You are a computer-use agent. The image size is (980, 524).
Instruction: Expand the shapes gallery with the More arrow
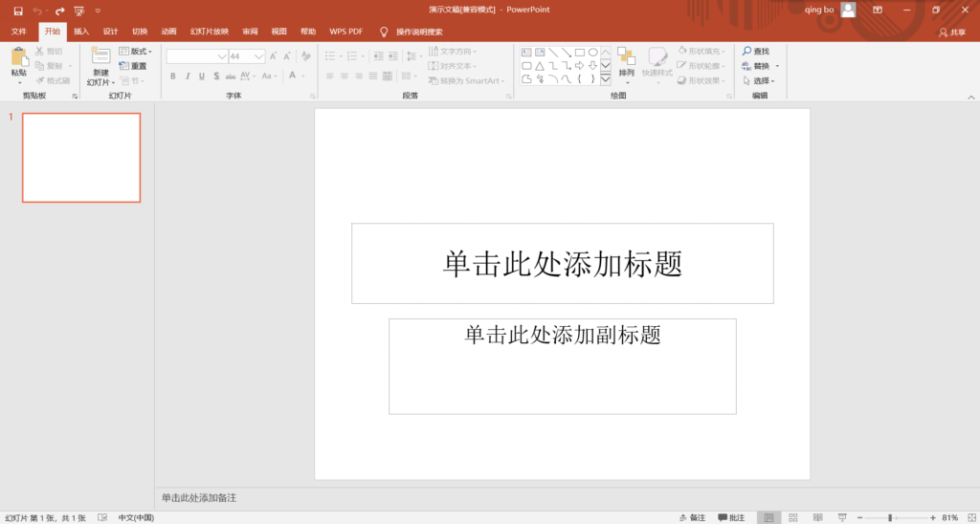pyautogui.click(x=606, y=79)
